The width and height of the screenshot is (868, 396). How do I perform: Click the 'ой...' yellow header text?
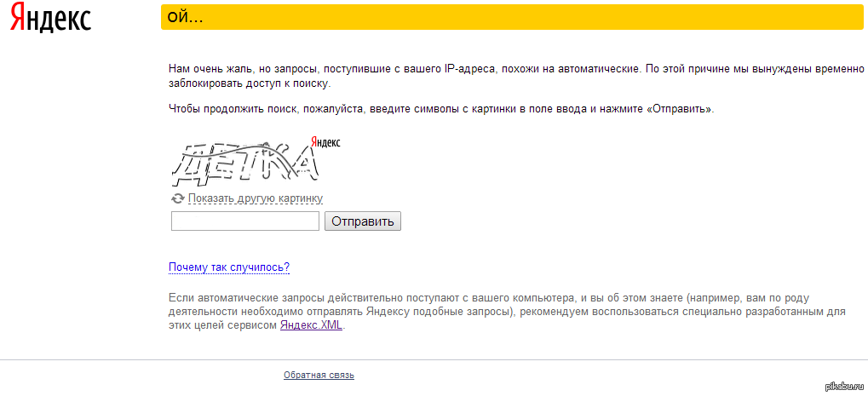186,17
